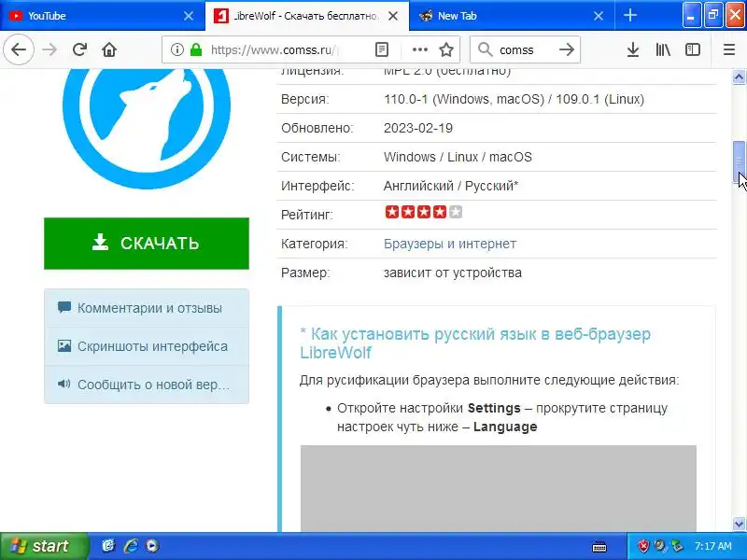Reload the current page
Image resolution: width=747 pixels, height=560 pixels.
coord(79,49)
